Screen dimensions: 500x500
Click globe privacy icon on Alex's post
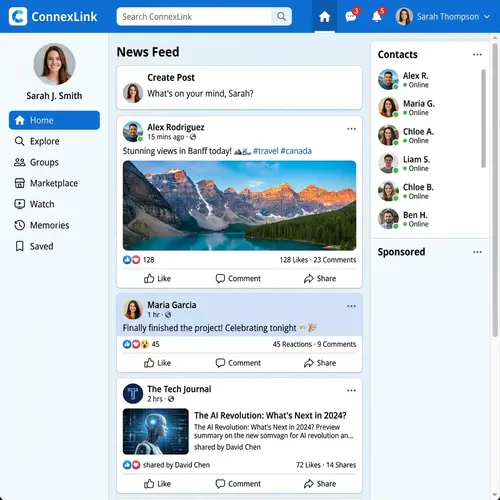pos(193,137)
